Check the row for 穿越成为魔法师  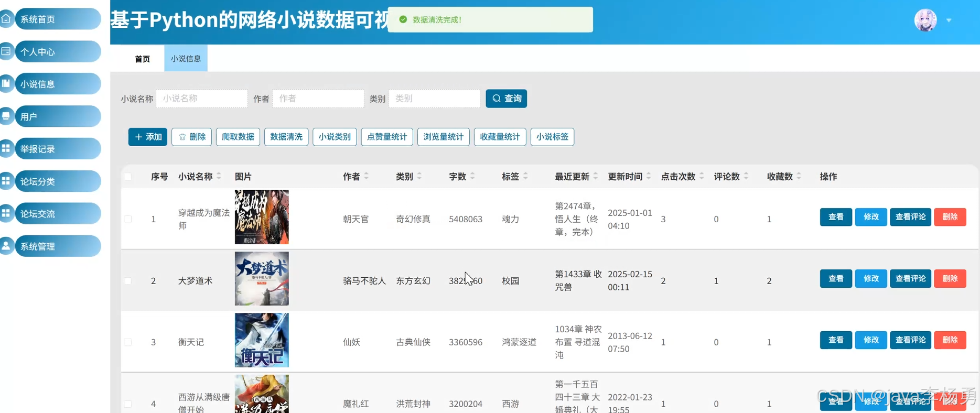[x=128, y=219]
